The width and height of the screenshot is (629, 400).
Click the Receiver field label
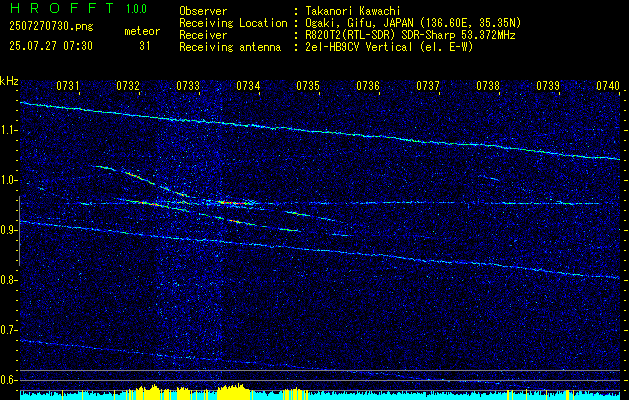click(203, 35)
